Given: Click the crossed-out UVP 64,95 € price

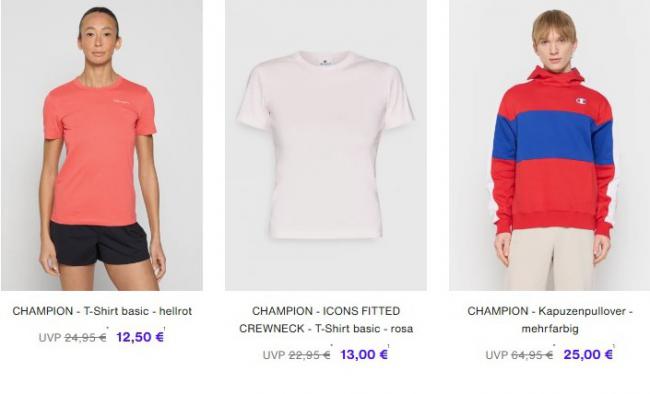Looking at the screenshot, I should (x=519, y=355).
